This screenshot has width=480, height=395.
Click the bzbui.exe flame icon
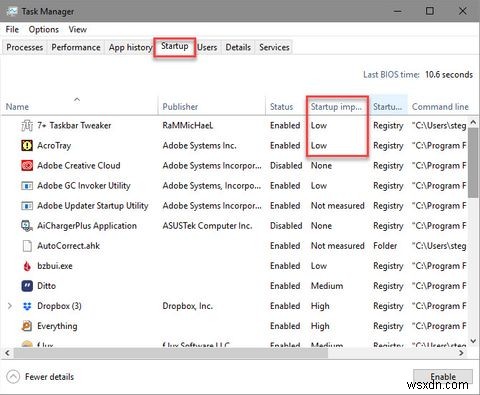click(x=27, y=266)
